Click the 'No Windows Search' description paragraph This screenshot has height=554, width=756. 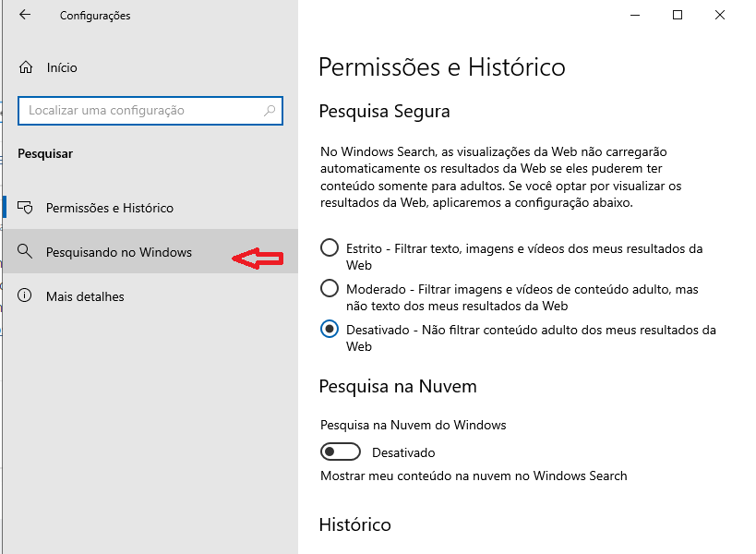[x=501, y=177]
